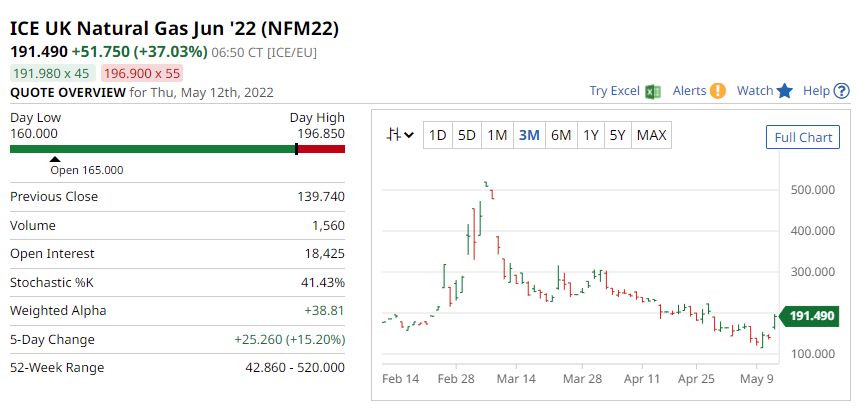Viewport: 860px width, 418px height.
Task: Click the 52-Week Range value
Action: point(295,367)
